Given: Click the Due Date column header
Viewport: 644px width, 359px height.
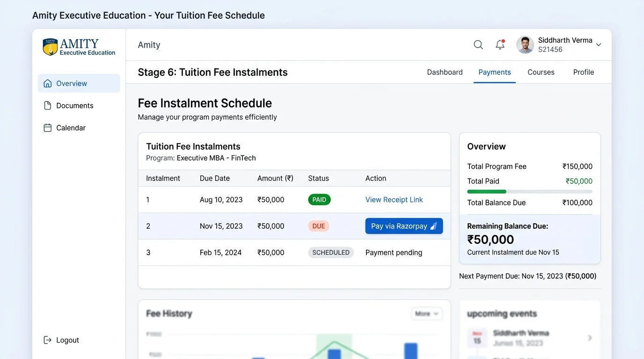Looking at the screenshot, I should [215, 178].
